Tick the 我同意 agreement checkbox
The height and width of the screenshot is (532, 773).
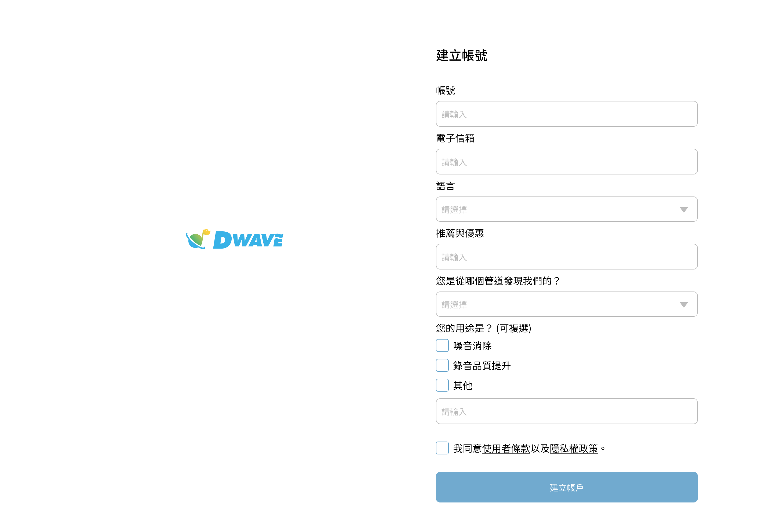442,448
